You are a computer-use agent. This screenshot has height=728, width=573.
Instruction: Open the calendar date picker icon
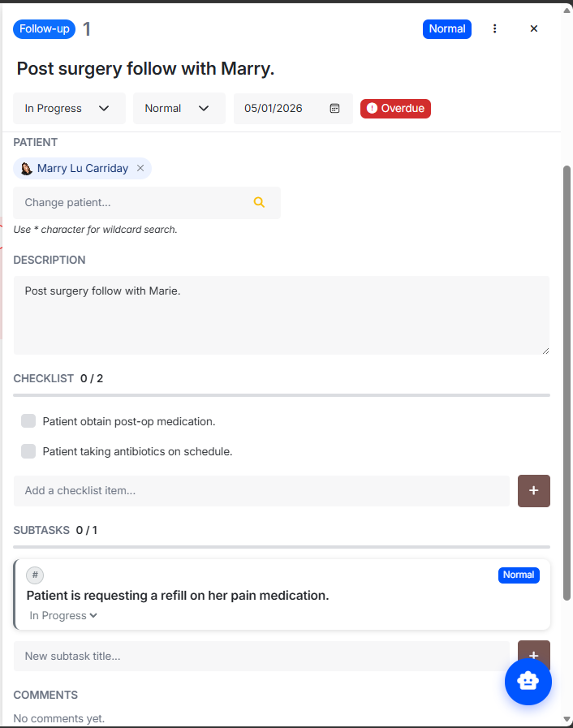334,108
